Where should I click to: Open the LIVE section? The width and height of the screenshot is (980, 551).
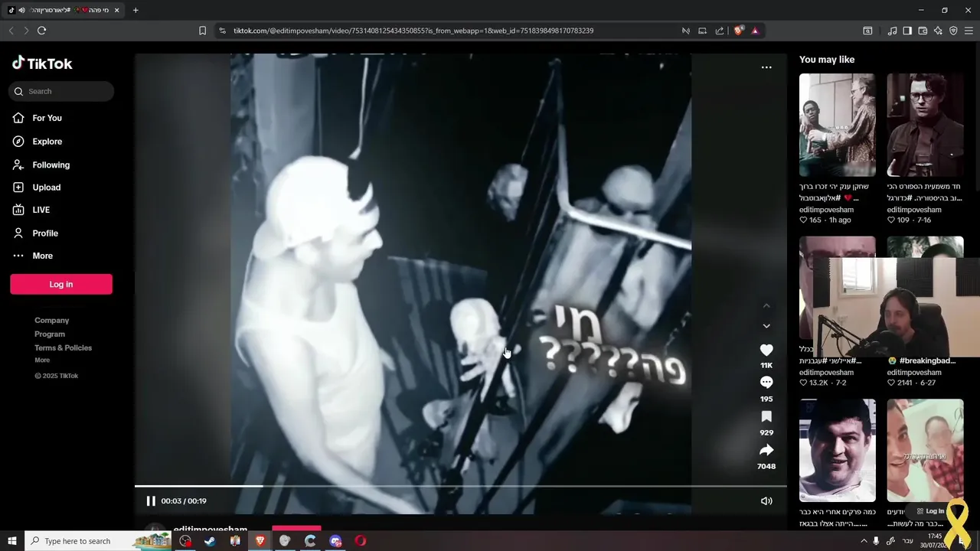pos(31,210)
